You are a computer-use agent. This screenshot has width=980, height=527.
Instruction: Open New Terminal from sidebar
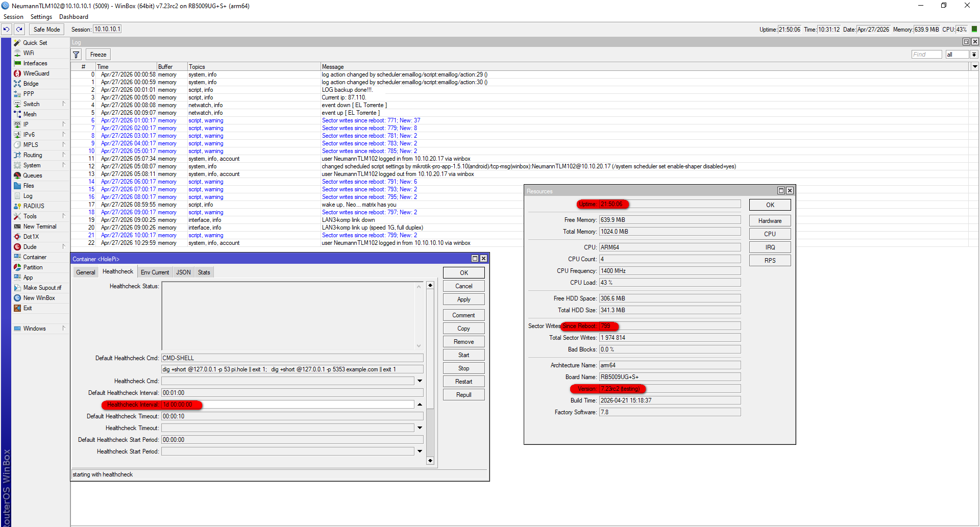(x=40, y=227)
